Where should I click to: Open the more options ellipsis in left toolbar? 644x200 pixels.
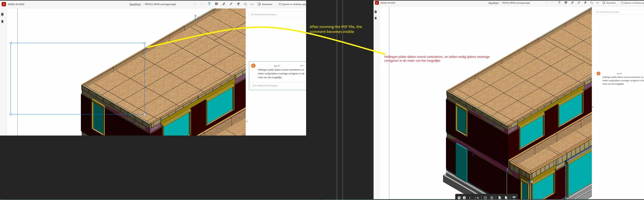tap(252, 4)
